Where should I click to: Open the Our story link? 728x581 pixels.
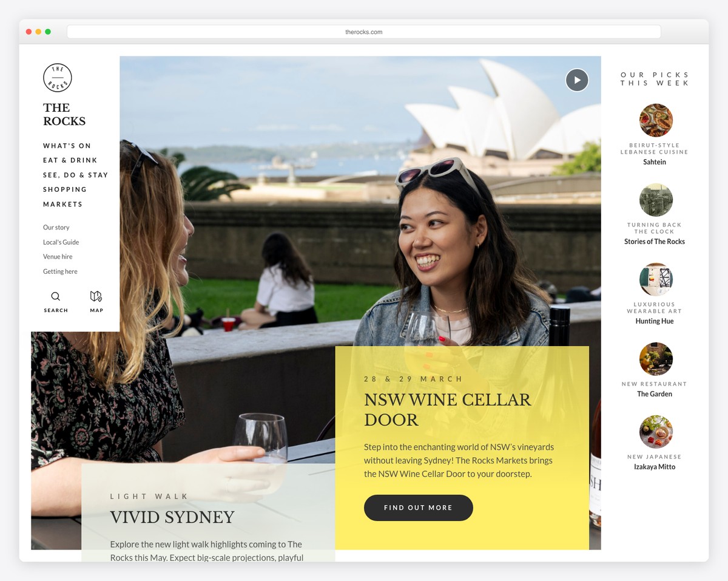tap(56, 228)
